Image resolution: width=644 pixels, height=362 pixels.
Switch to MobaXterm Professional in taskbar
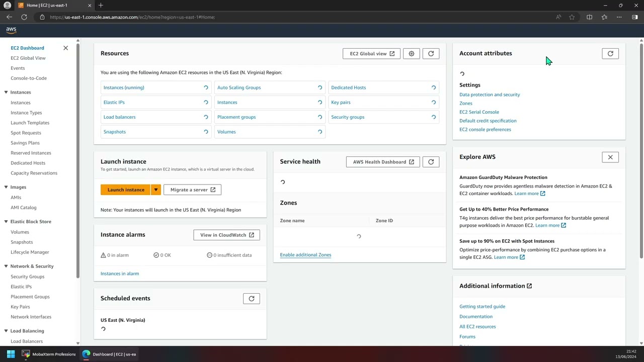coord(49,354)
